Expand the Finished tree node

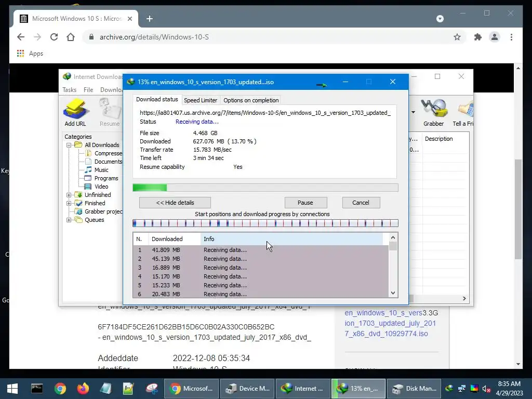[x=69, y=203]
